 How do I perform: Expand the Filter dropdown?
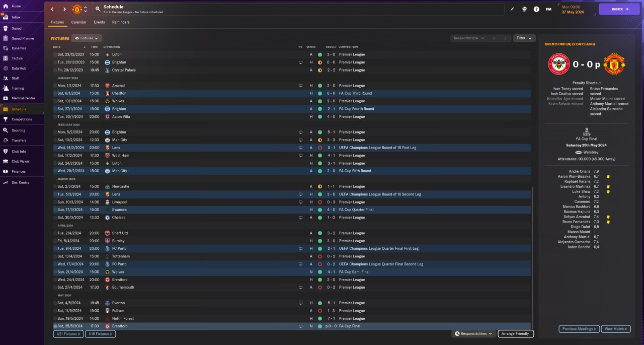point(524,38)
